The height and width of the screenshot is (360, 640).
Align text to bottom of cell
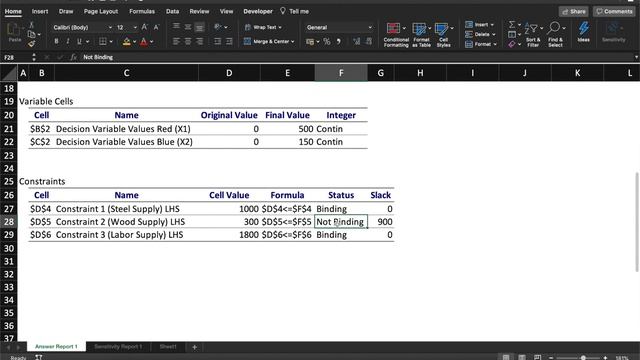pyautogui.click(x=200, y=27)
